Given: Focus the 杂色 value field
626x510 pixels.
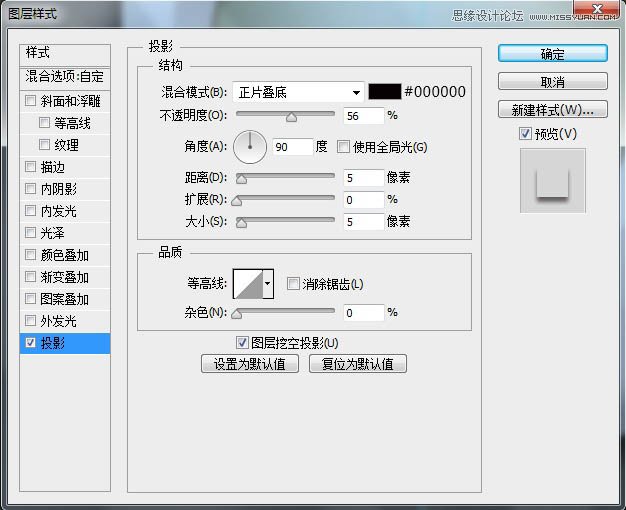Looking at the screenshot, I should (x=364, y=313).
